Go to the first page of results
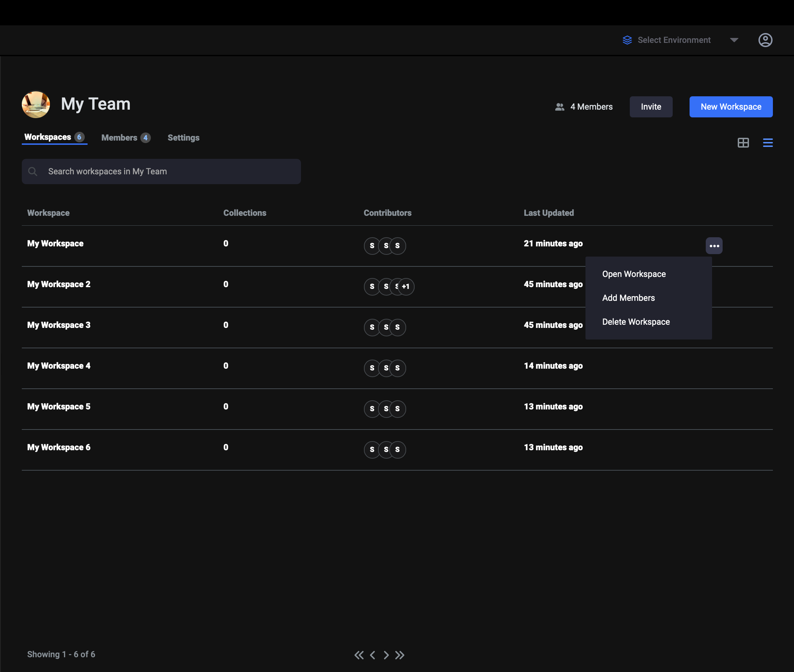This screenshot has height=672, width=794. pyautogui.click(x=359, y=655)
